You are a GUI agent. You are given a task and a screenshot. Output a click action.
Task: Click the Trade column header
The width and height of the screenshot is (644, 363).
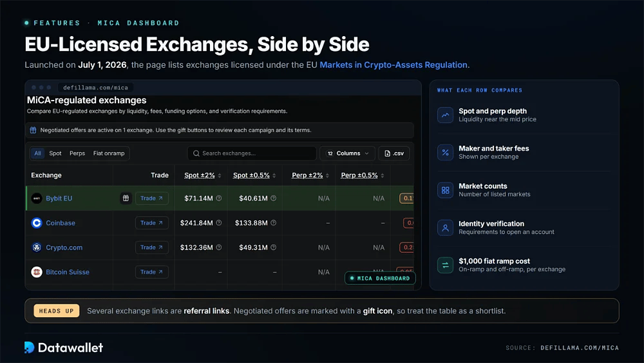point(159,175)
